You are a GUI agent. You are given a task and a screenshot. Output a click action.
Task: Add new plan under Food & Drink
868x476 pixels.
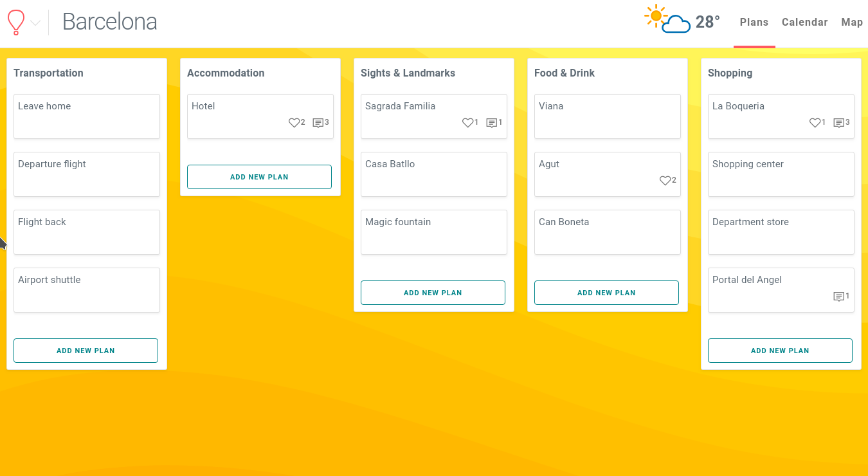(606, 293)
